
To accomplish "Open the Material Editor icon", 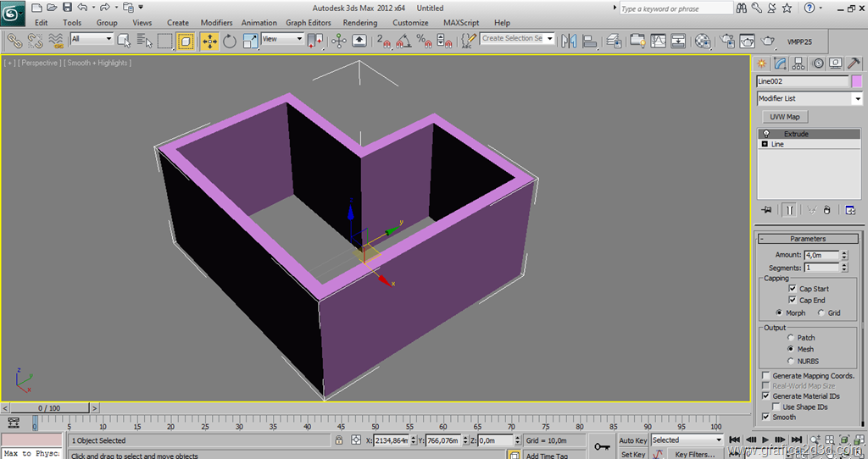I will tap(703, 41).
